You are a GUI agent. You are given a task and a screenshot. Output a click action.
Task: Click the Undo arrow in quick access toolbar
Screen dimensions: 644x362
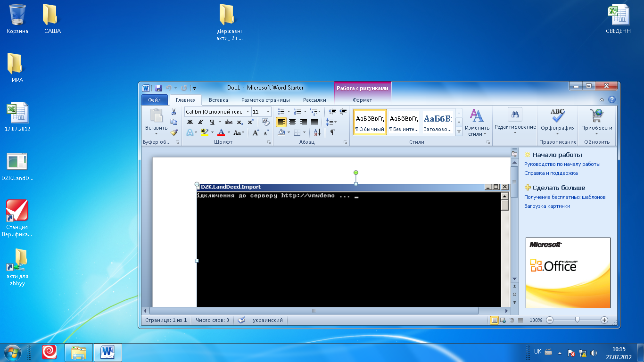point(169,88)
